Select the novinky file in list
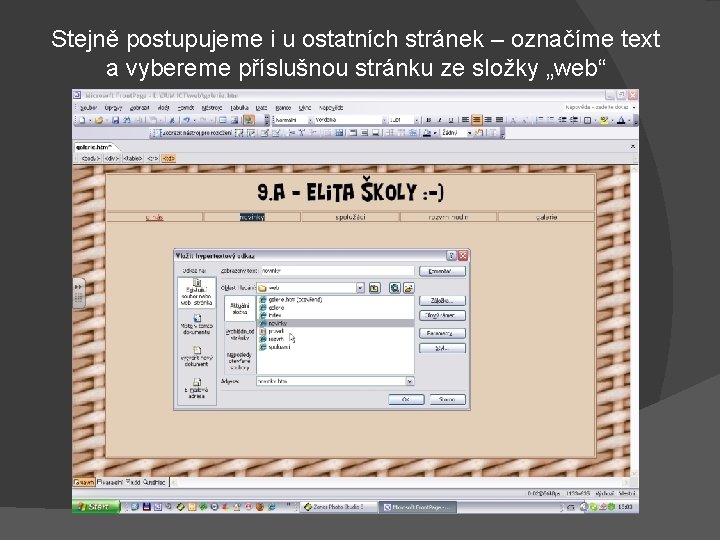 (336, 323)
